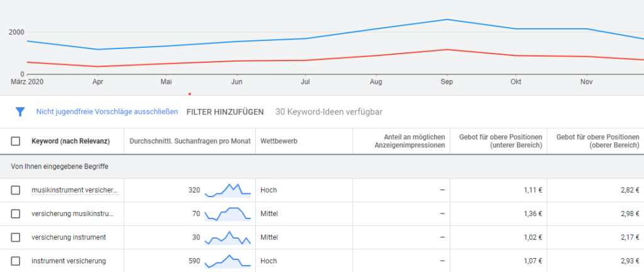Click '30 Keyword-Ideen verfügbar' text
The width and height of the screenshot is (644, 272).
(329, 111)
